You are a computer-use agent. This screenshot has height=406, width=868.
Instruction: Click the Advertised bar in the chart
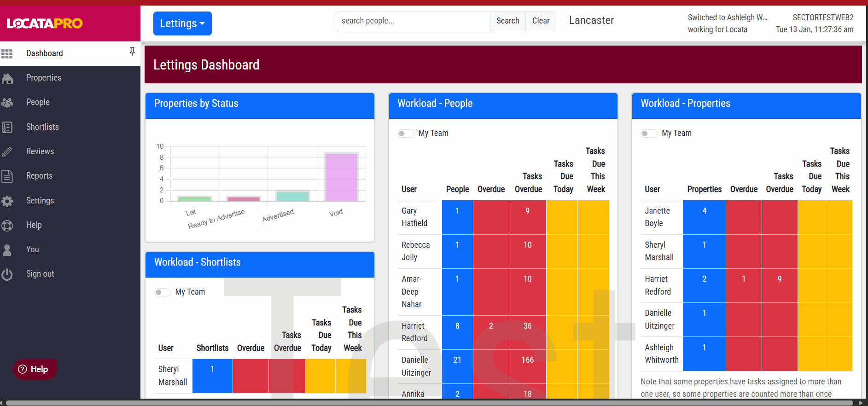(x=292, y=196)
